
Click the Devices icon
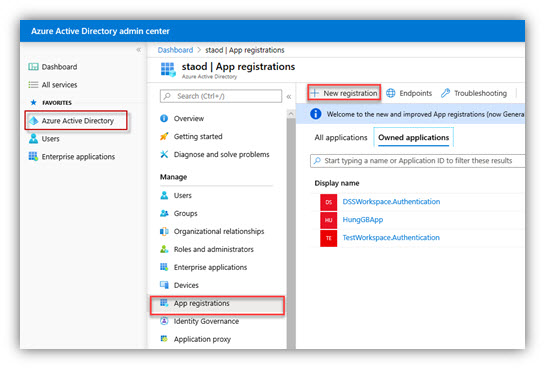pyautogui.click(x=164, y=285)
